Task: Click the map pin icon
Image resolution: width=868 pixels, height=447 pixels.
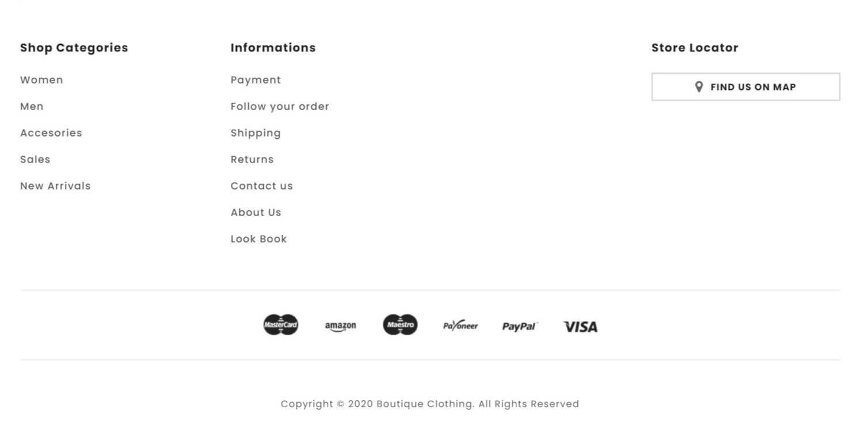Action: 699,87
